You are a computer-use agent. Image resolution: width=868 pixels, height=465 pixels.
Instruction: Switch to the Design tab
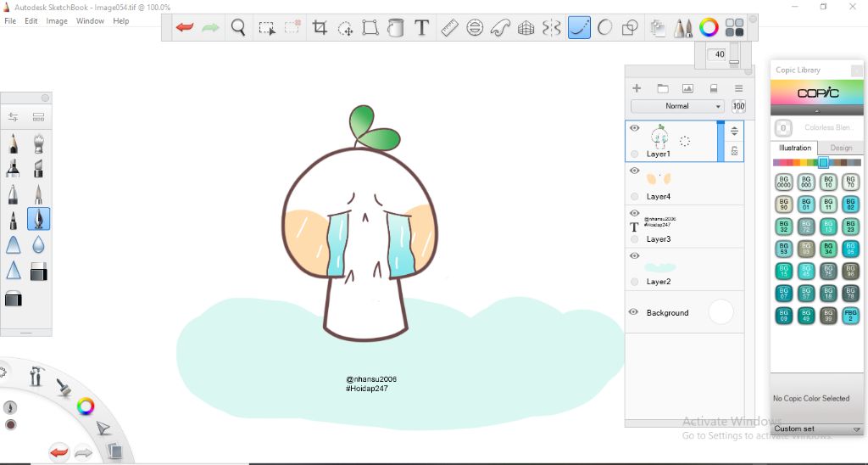(x=840, y=148)
